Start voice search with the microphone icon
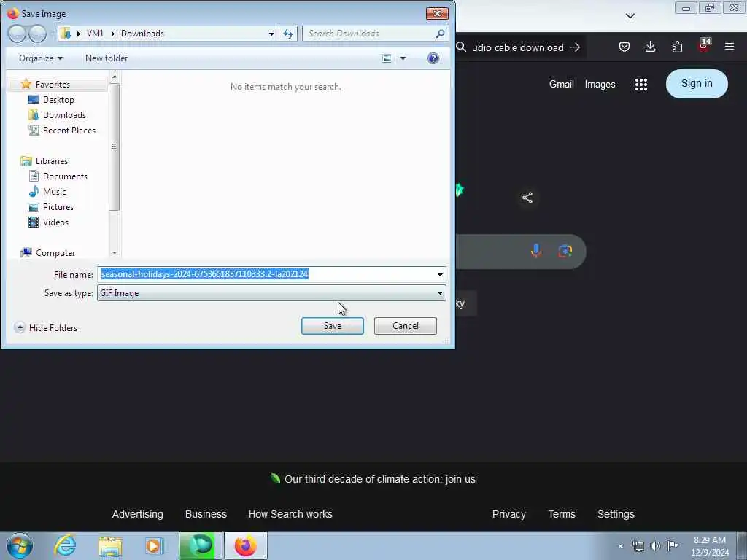 (536, 251)
